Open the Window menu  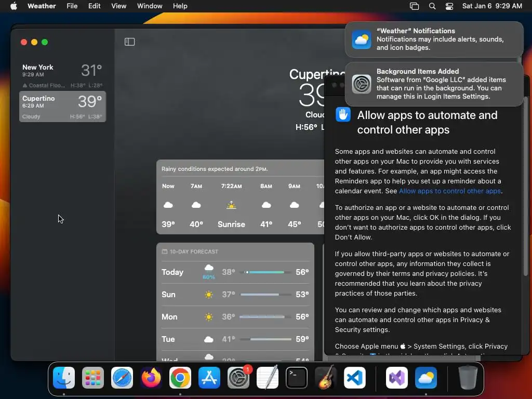(x=150, y=6)
